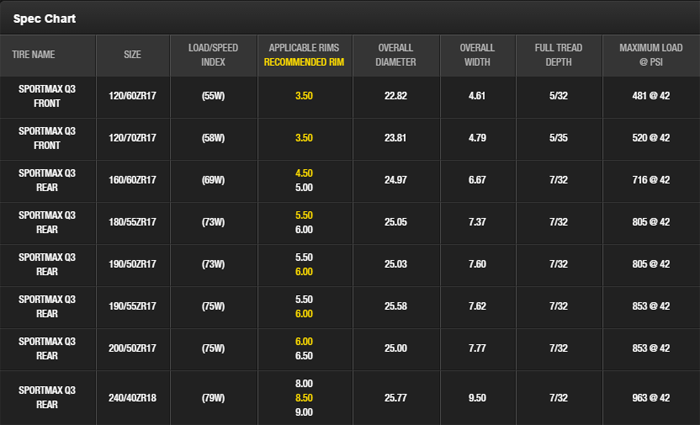The height and width of the screenshot is (425, 700).
Task: Click maximum load 716 @ 42
Action: click(x=651, y=180)
